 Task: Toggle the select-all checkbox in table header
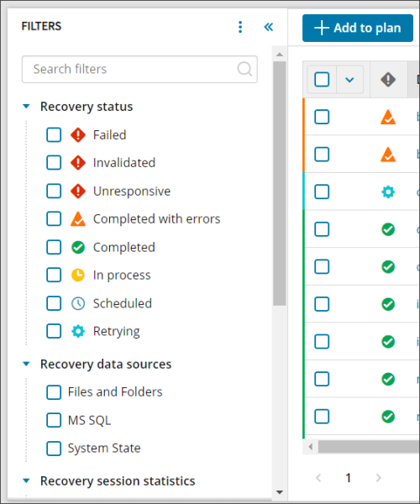tap(322, 80)
